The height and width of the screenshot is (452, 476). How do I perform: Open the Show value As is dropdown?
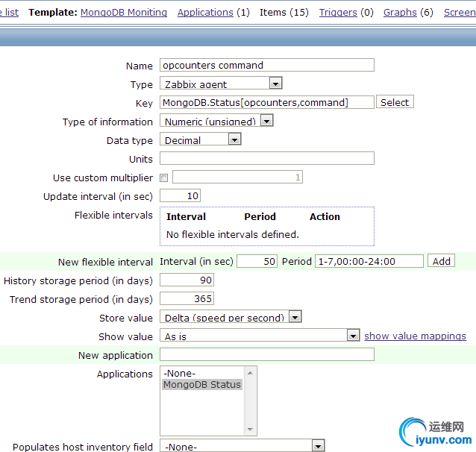pyautogui.click(x=260, y=336)
